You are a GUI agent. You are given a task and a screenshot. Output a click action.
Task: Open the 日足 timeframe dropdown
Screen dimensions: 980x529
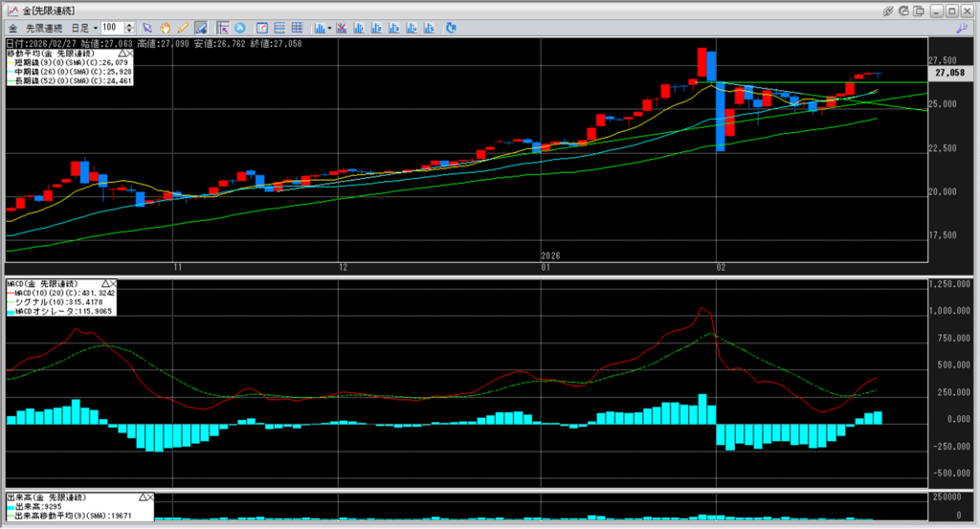pyautogui.click(x=96, y=28)
